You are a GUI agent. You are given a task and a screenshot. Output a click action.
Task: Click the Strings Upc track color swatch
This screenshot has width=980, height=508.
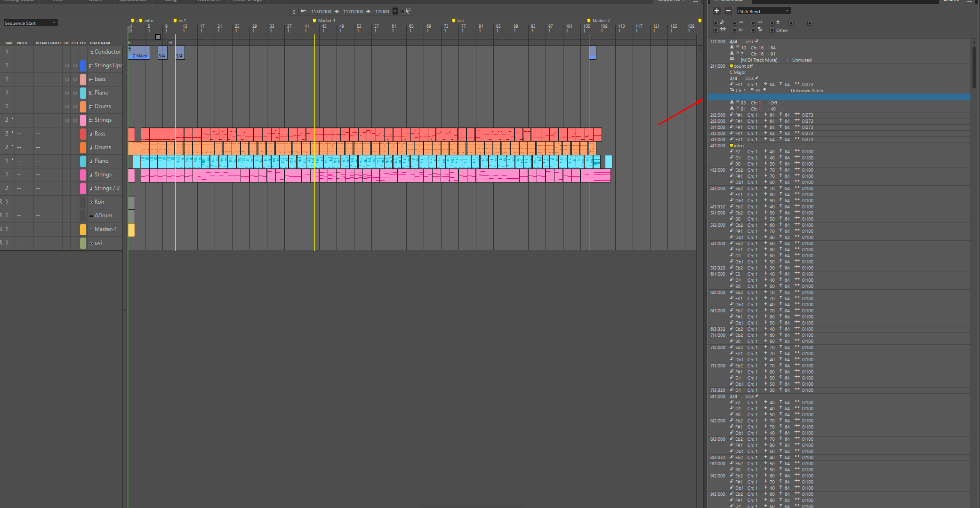point(83,65)
